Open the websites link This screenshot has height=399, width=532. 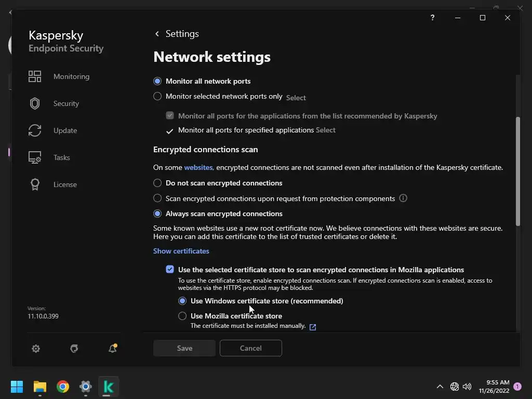tap(198, 167)
